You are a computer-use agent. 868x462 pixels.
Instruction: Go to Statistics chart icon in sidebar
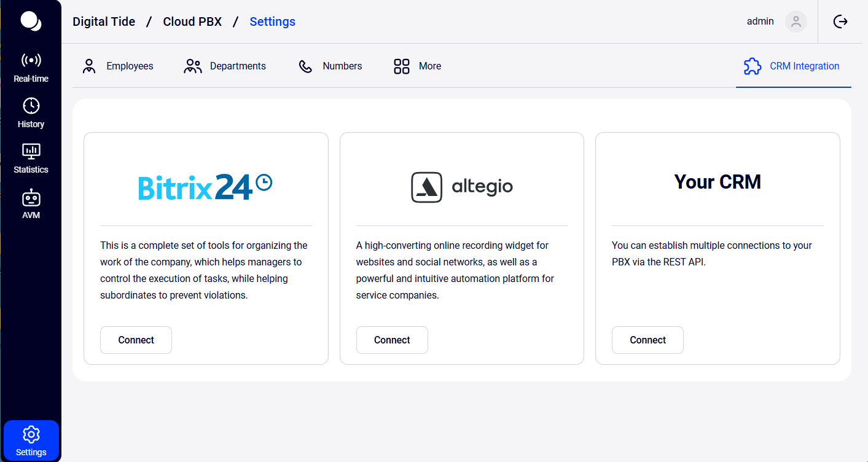pyautogui.click(x=31, y=151)
